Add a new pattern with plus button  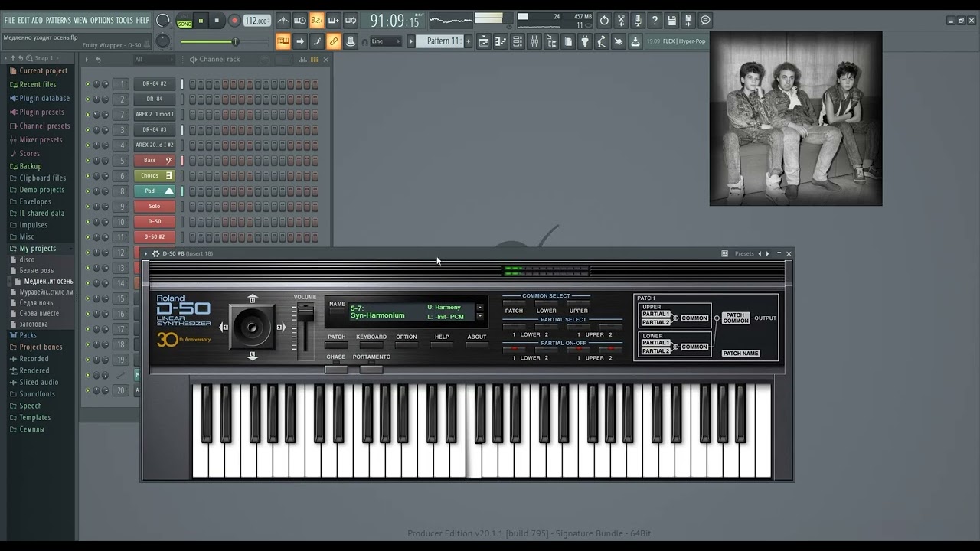click(x=469, y=41)
